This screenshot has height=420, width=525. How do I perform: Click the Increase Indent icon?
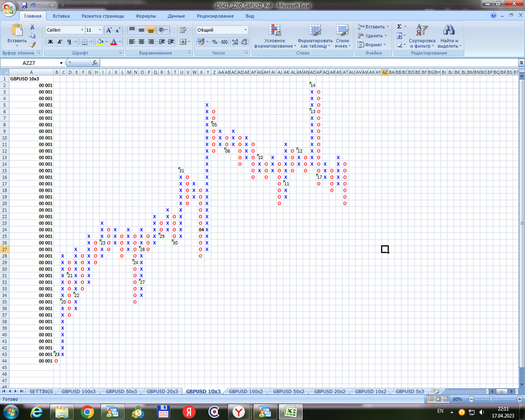171,42
